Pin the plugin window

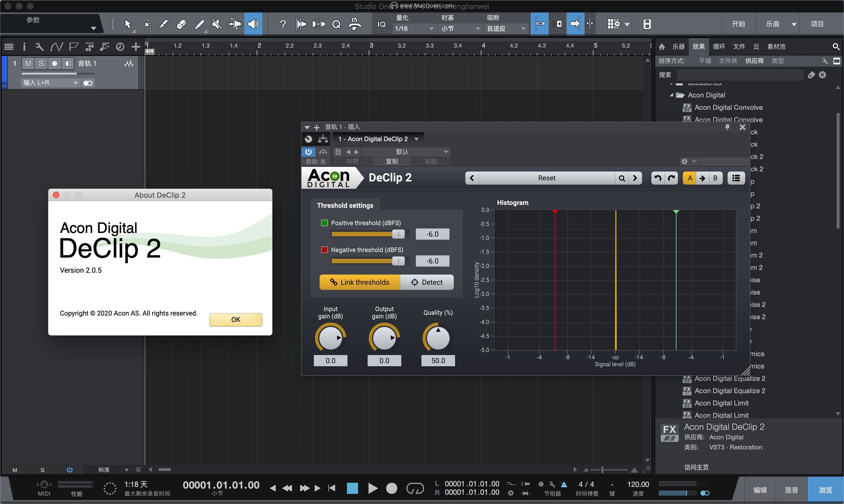(727, 127)
